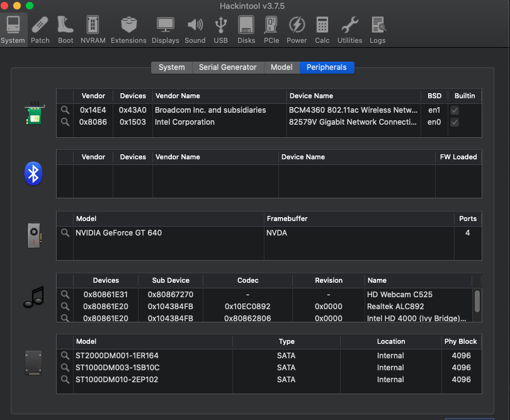Image resolution: width=510 pixels, height=420 pixels.
Task: Click the graphics card icon
Action: coord(35,236)
